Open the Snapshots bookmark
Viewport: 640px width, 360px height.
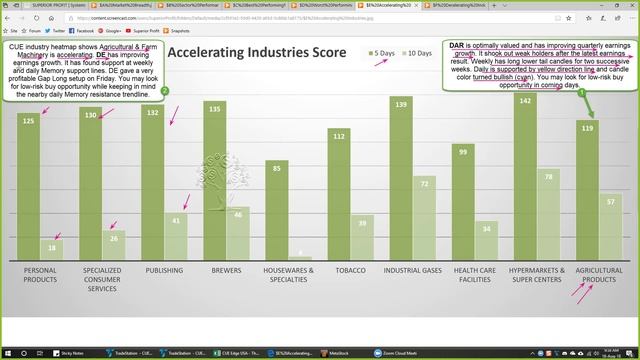coord(177,31)
